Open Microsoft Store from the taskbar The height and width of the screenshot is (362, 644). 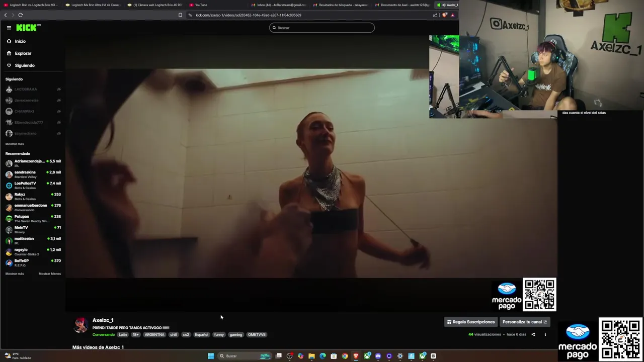(334, 356)
